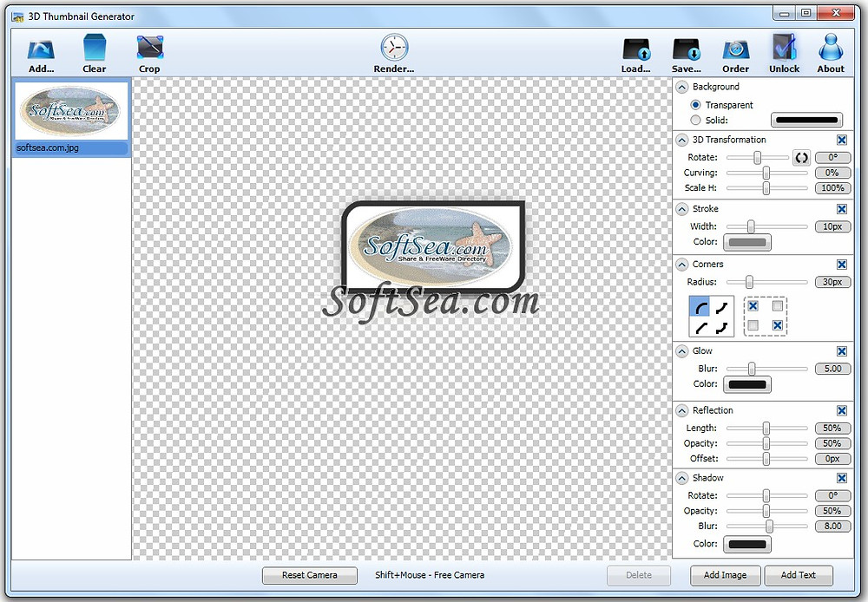Toggle the Corners effect checkbox

click(x=841, y=265)
